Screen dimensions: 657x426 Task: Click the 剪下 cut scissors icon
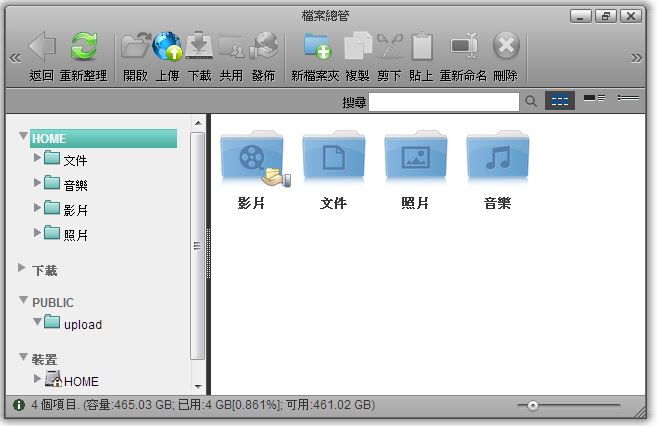[390, 47]
